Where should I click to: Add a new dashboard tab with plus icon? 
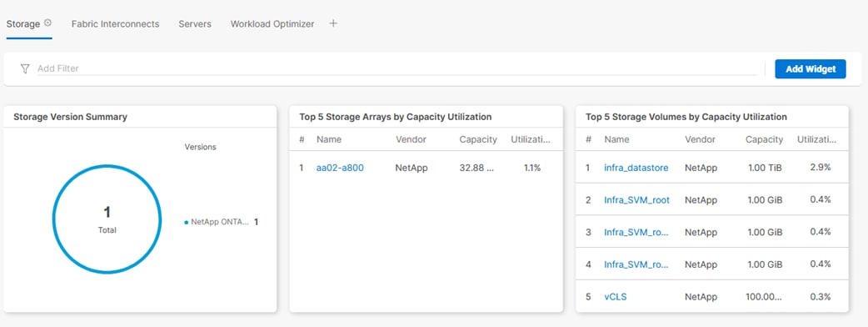coord(332,24)
